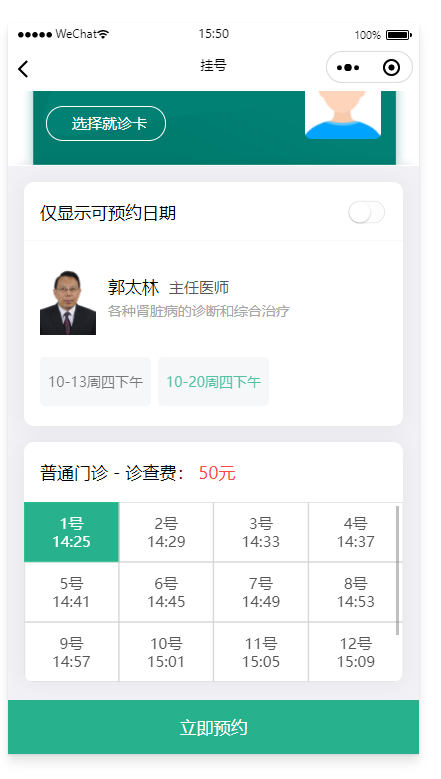Click the 立即预约 button
Image resolution: width=441 pixels, height=779 pixels.
(x=214, y=727)
